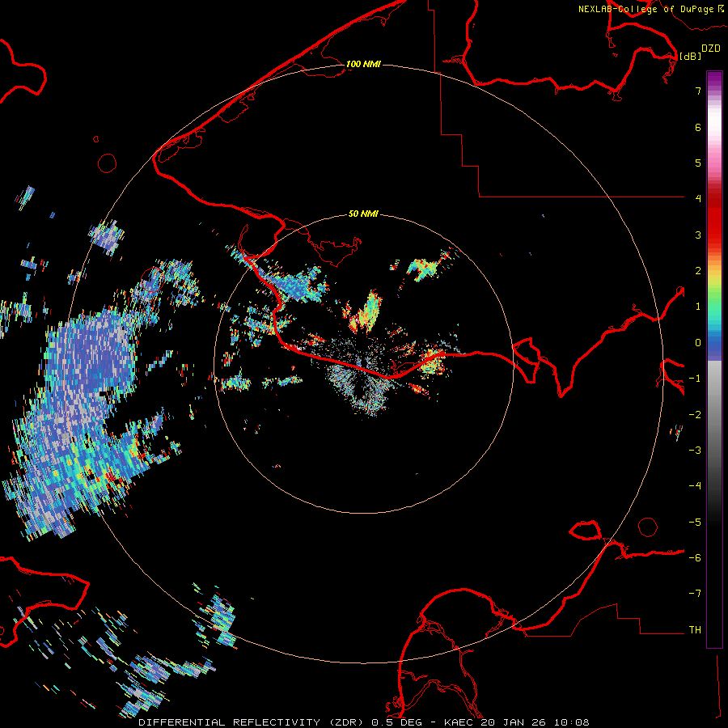Click the KAEC radar site identifier

coord(459,722)
